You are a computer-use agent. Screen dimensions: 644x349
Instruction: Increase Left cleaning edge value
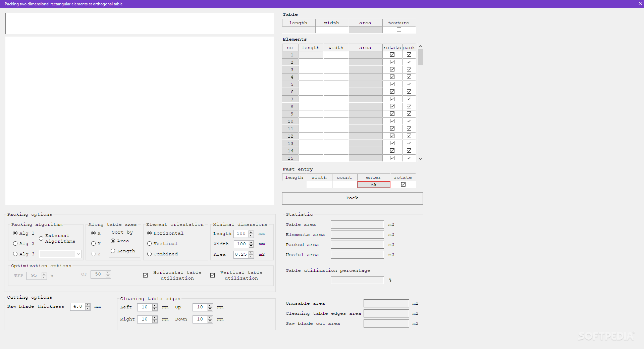point(155,306)
